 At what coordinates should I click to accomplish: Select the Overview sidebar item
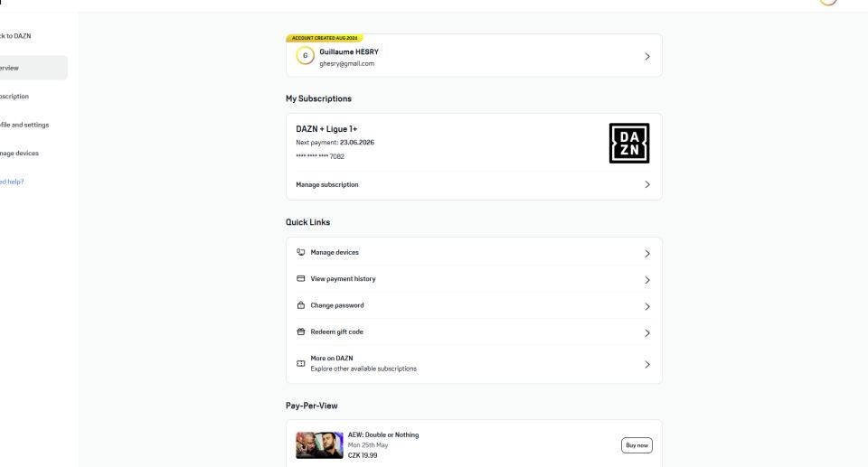click(33, 68)
